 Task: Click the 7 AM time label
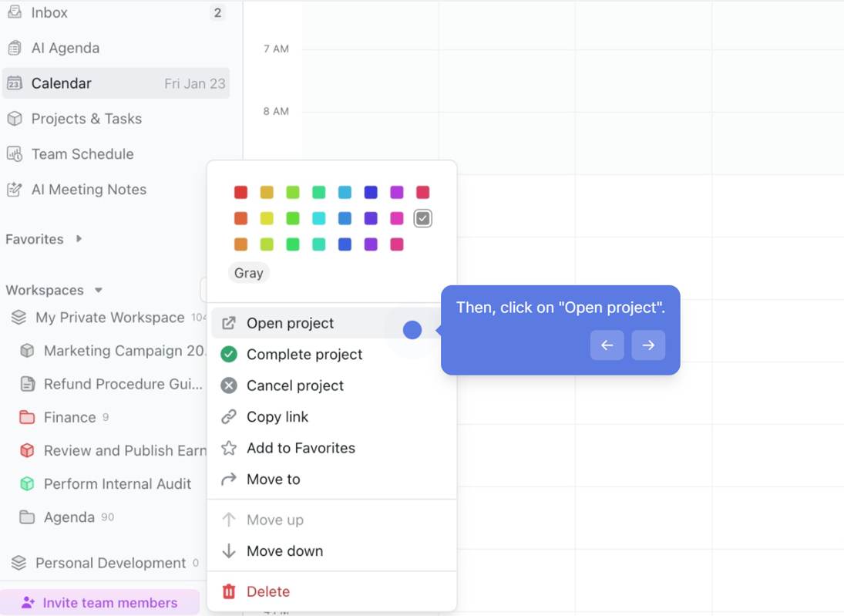(276, 49)
